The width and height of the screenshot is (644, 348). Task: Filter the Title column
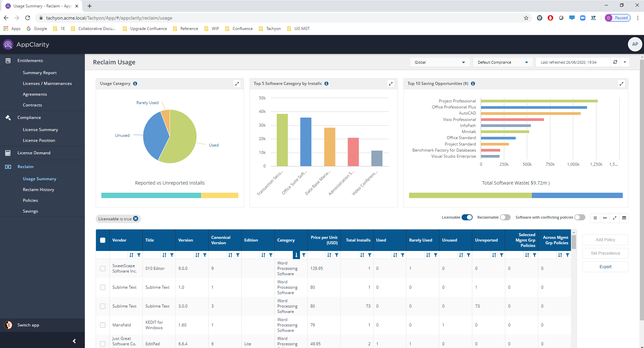click(172, 255)
